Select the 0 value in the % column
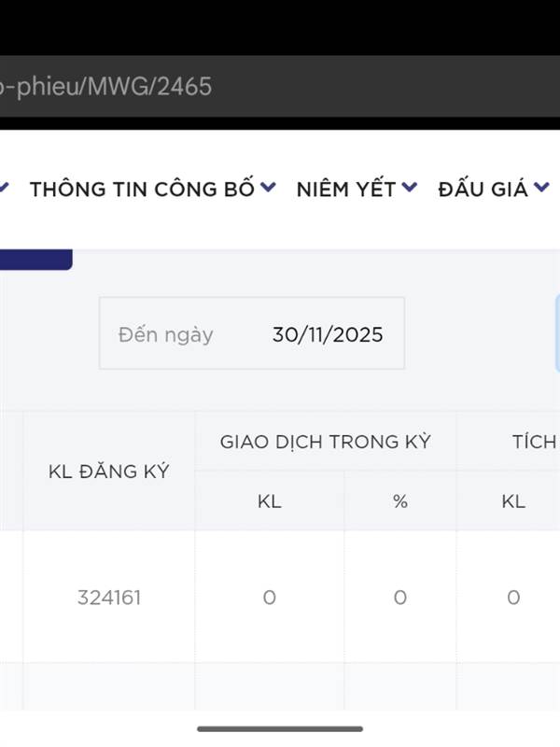Image resolution: width=560 pixels, height=747 pixels. tap(400, 598)
